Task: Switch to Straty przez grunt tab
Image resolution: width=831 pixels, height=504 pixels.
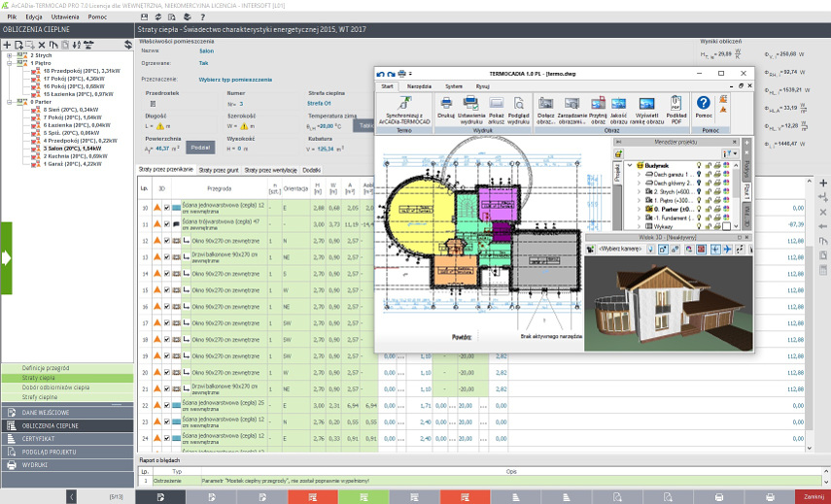Action: click(x=219, y=171)
